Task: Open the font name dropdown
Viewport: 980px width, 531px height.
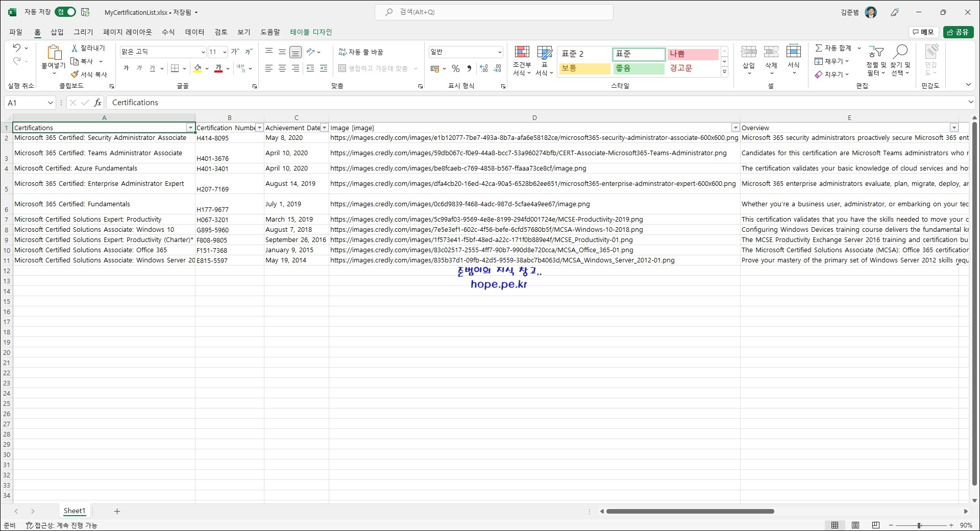Action: [x=203, y=52]
